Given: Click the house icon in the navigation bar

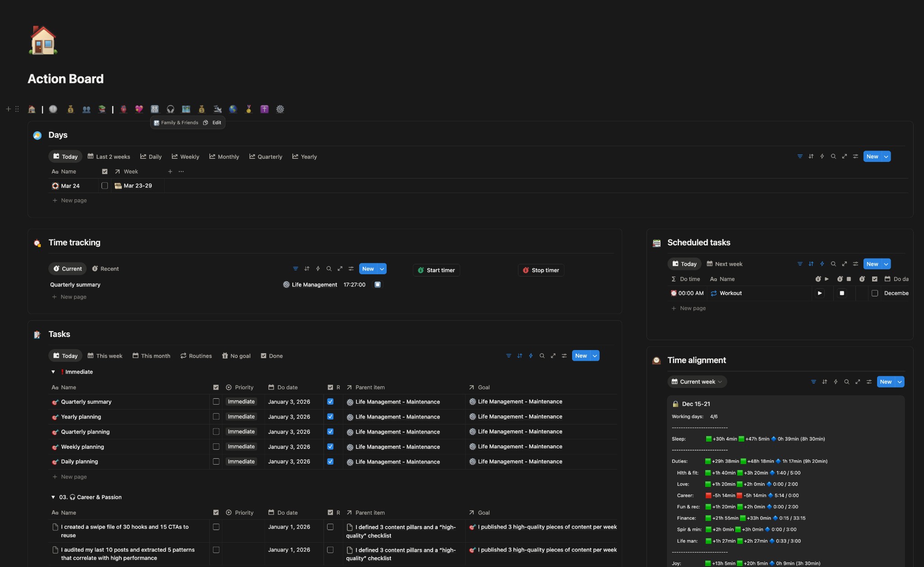Looking at the screenshot, I should tap(32, 109).
